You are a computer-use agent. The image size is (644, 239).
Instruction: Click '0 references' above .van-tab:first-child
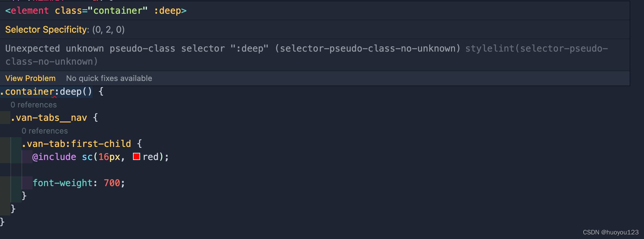(x=45, y=131)
